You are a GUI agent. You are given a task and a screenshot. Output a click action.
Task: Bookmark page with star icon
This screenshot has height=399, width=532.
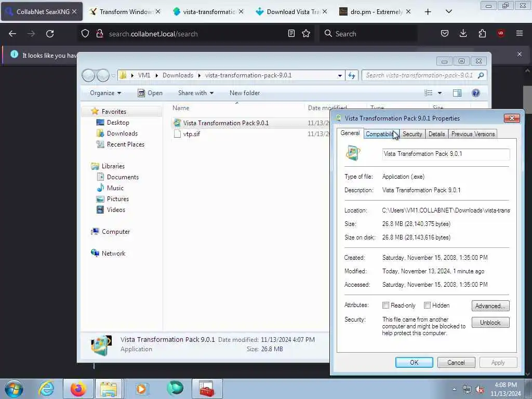(306, 34)
